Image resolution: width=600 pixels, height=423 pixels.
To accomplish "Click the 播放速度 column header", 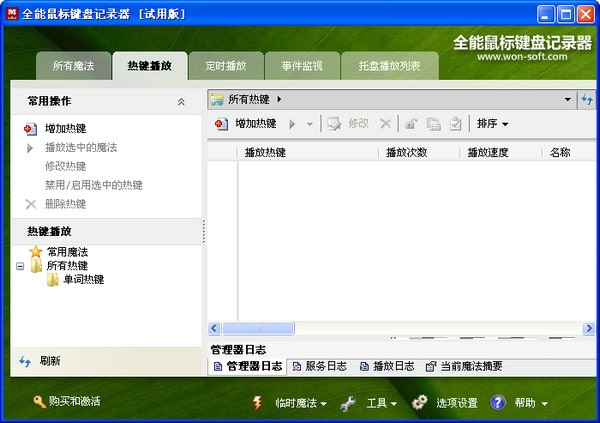I will (x=501, y=152).
